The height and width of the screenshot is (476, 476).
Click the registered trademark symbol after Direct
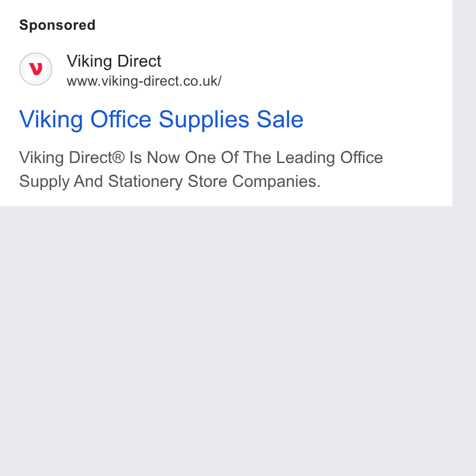118,158
